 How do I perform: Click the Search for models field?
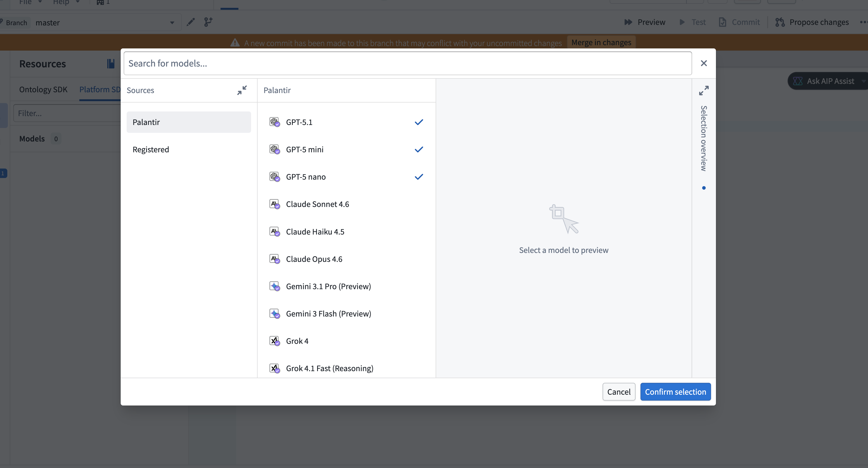click(407, 63)
